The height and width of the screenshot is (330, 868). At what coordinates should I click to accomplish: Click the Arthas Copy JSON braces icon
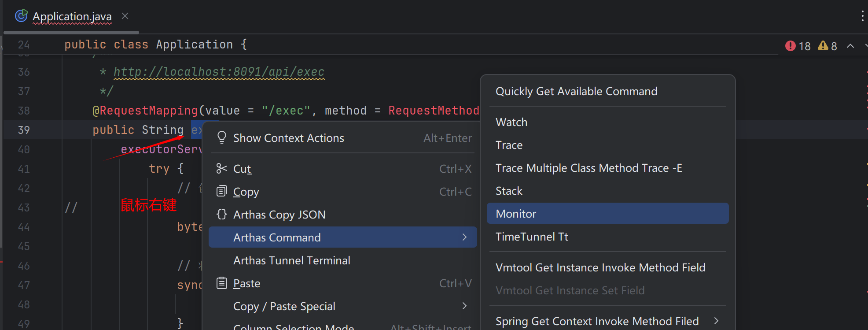tap(222, 214)
